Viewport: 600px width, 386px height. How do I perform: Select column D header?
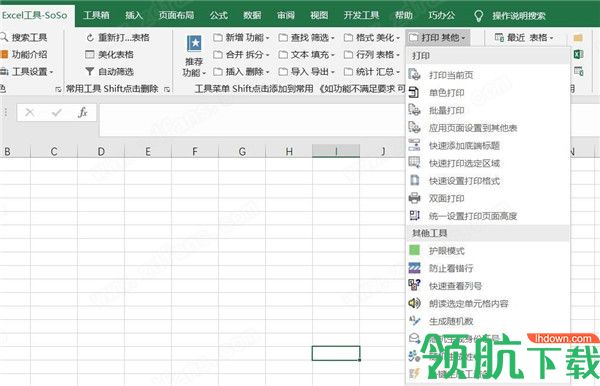(x=101, y=151)
